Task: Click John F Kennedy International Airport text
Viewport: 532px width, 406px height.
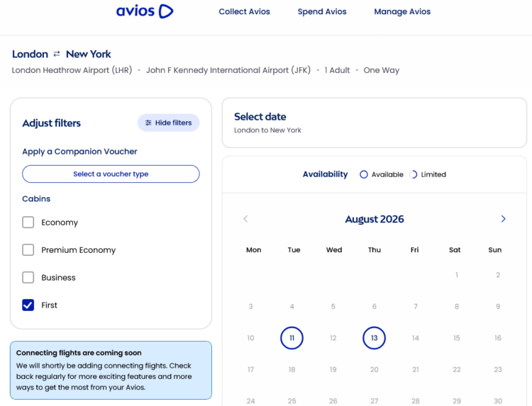Action: [228, 70]
